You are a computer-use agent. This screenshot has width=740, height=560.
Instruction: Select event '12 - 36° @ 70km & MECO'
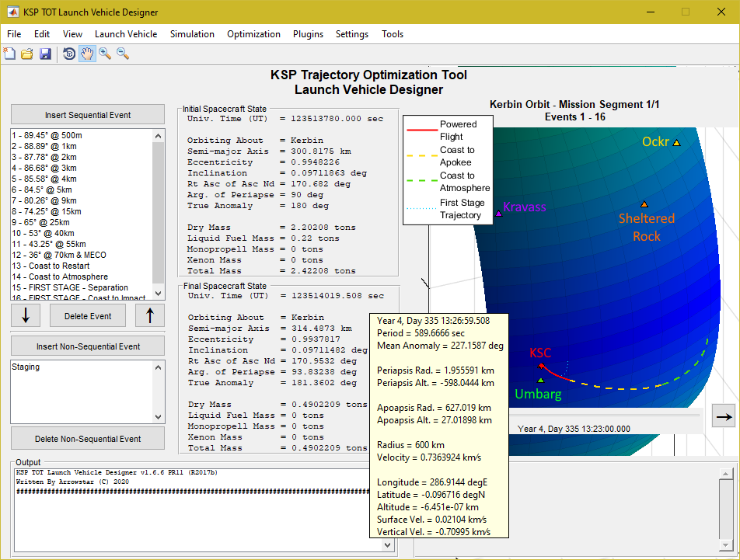(x=82, y=255)
